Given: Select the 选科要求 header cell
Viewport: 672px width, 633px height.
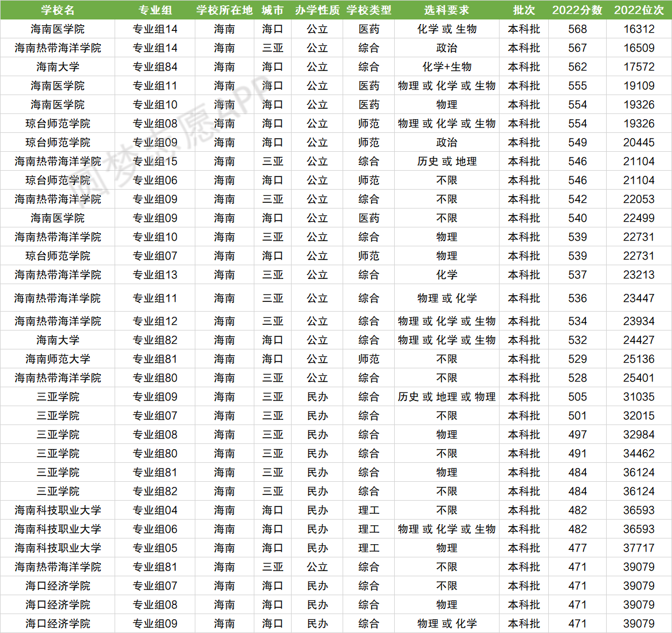Looking at the screenshot, I should (447, 10).
